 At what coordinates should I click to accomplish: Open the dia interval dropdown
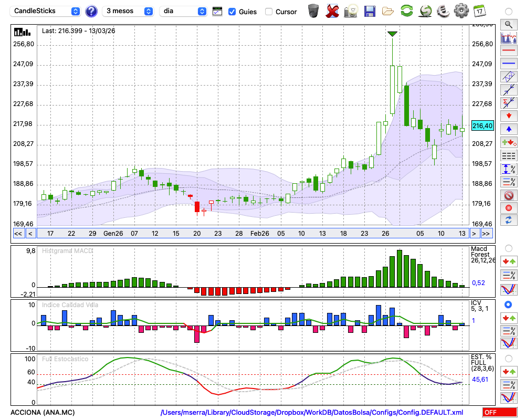[x=183, y=11]
